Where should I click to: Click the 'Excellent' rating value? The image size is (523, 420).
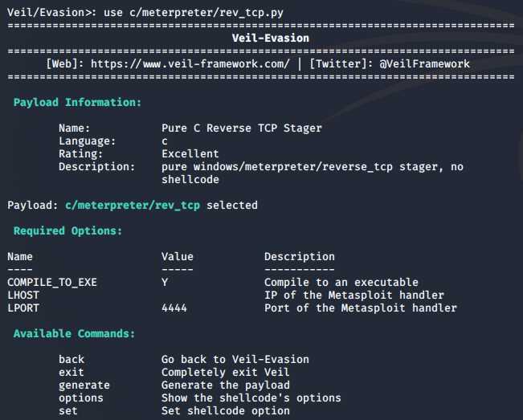point(190,153)
